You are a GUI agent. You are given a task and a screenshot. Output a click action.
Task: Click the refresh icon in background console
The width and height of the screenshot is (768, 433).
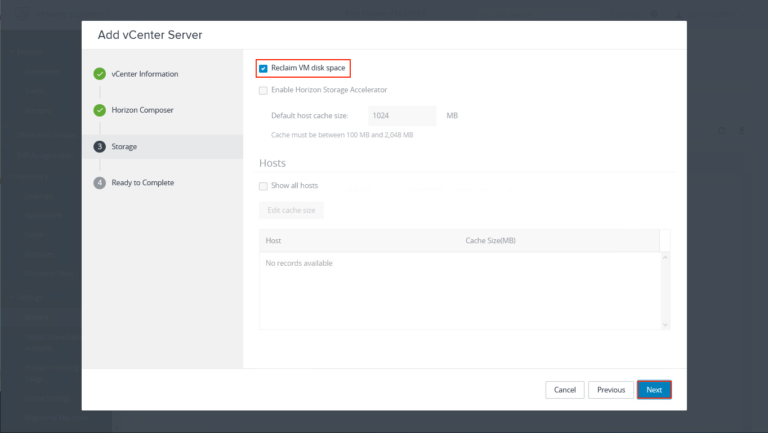(x=722, y=131)
